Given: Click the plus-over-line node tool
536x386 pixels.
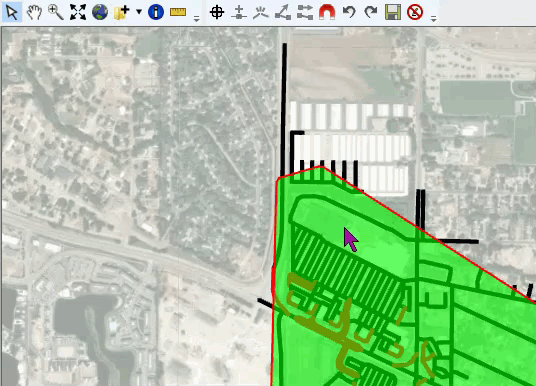Looking at the screenshot, I should [x=239, y=12].
